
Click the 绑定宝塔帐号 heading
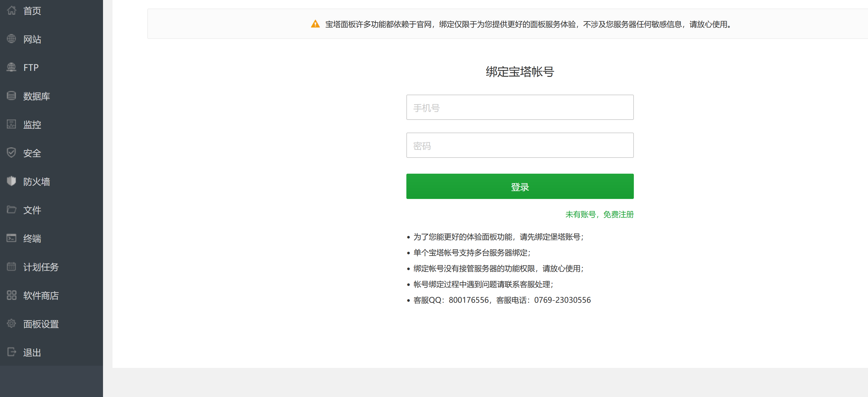[x=519, y=71]
